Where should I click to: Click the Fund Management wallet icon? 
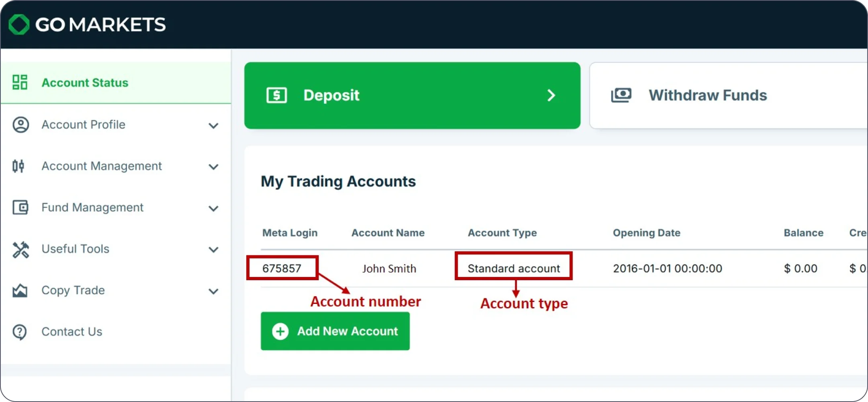20,207
